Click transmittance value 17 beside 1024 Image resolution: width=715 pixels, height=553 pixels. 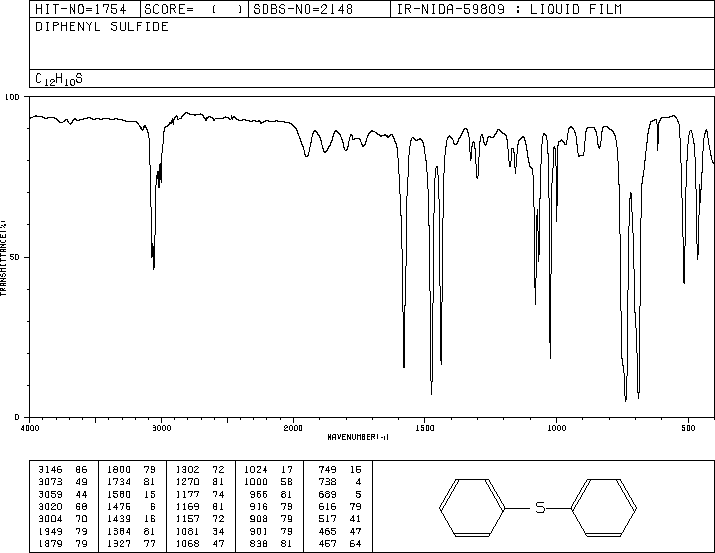287,470
